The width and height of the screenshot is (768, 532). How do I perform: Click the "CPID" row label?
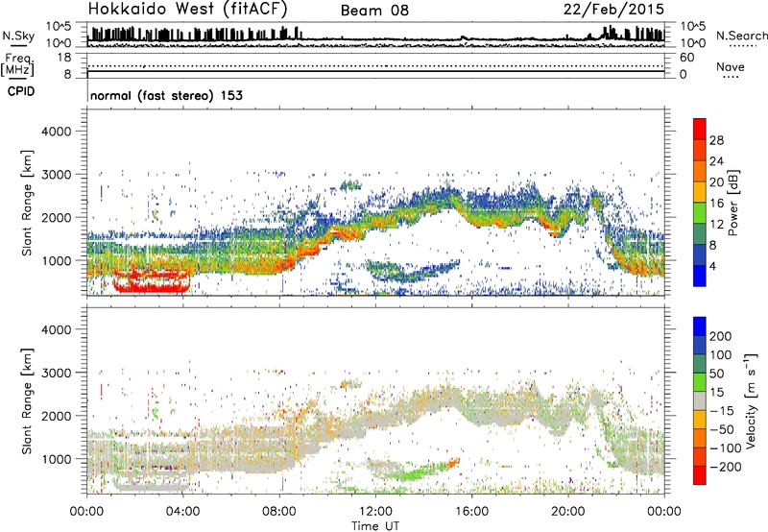[x=21, y=91]
